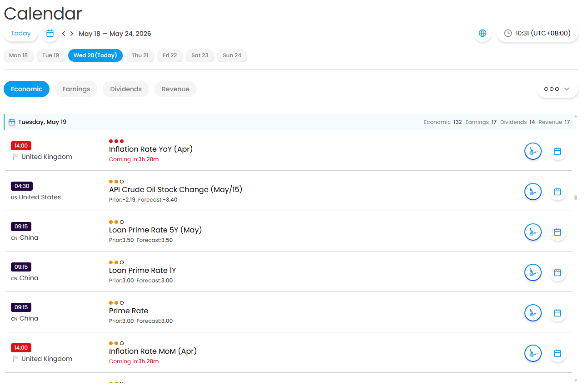This screenshot has width=588, height=385.
Task: Click the Dividends 14 count
Action: (x=518, y=122)
